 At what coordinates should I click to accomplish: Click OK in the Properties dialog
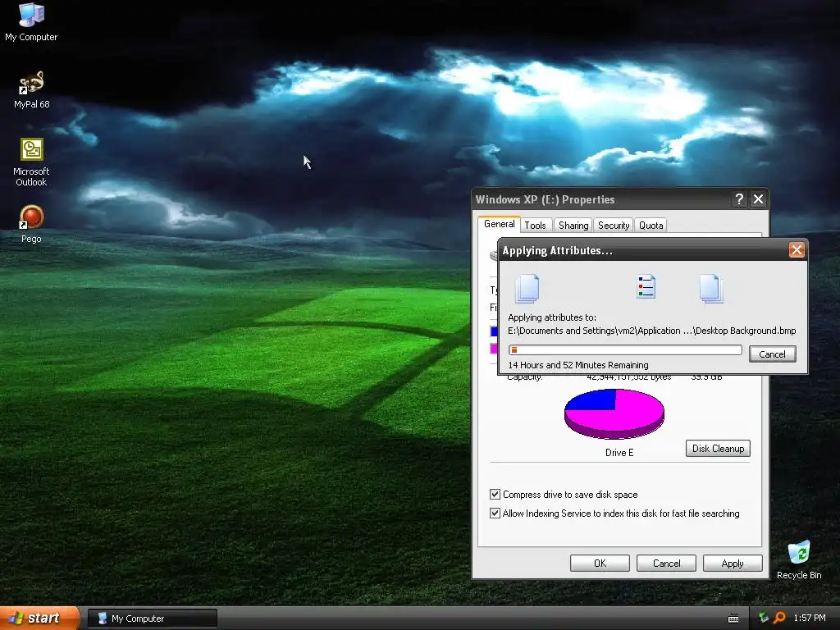pyautogui.click(x=600, y=563)
